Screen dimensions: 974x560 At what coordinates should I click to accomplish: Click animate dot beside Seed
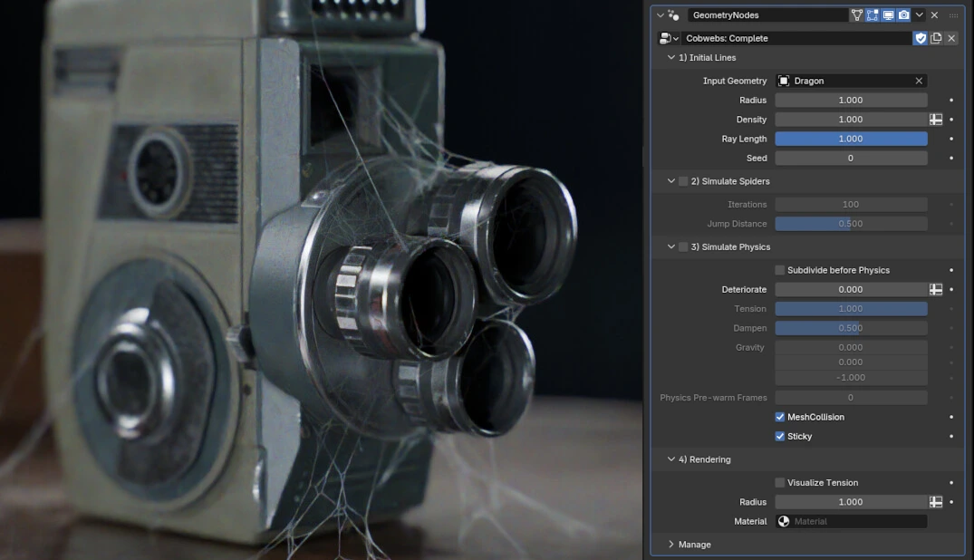[951, 158]
